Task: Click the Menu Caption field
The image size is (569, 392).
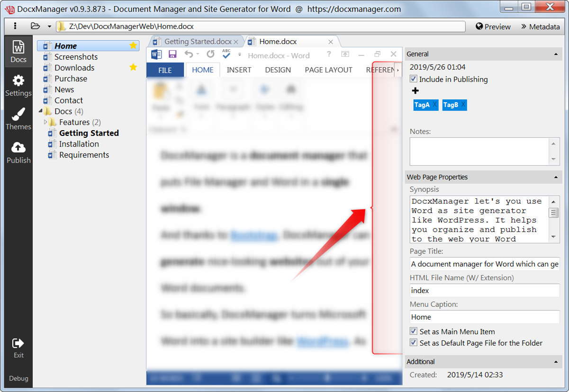Action: click(x=485, y=317)
